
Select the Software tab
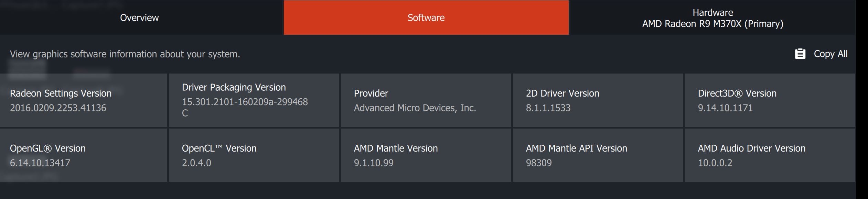point(426,18)
